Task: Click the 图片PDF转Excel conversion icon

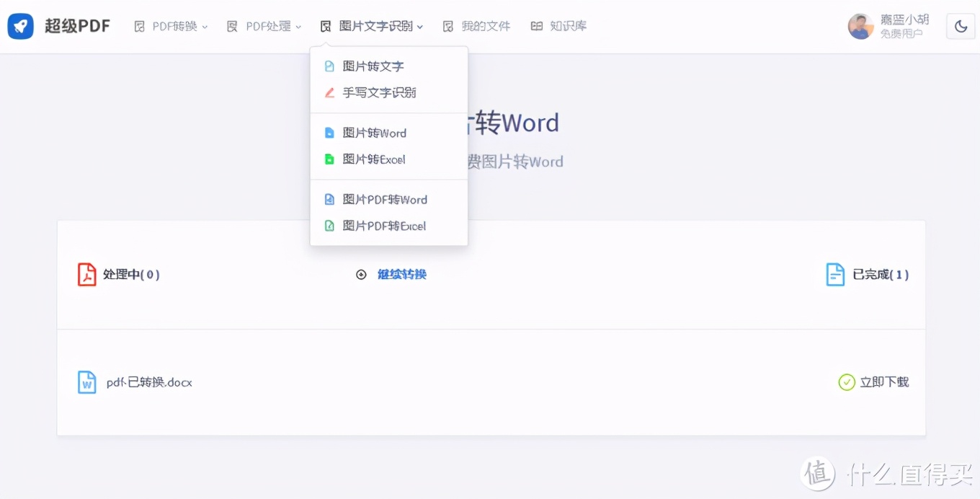Action: [330, 226]
